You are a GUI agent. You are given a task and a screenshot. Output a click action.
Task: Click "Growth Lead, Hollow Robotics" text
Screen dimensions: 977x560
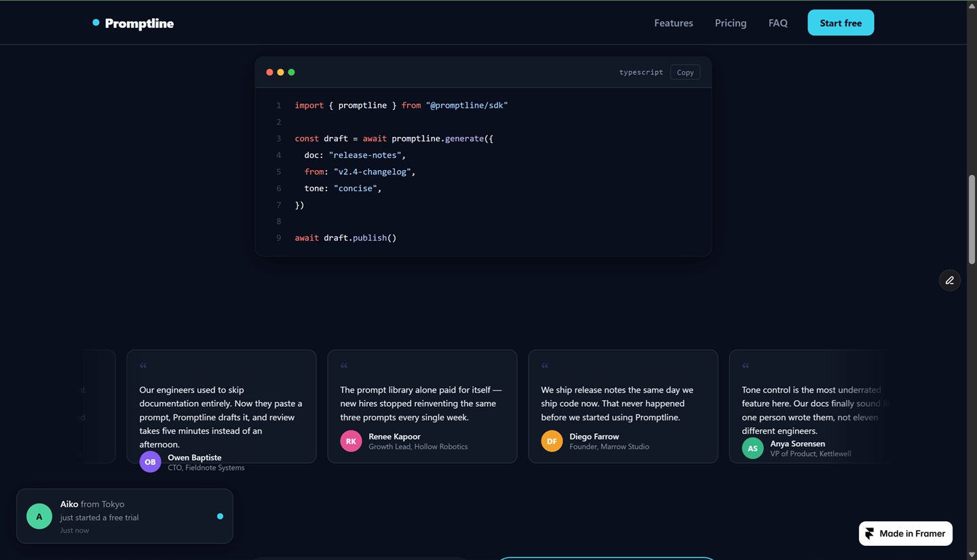(x=418, y=447)
